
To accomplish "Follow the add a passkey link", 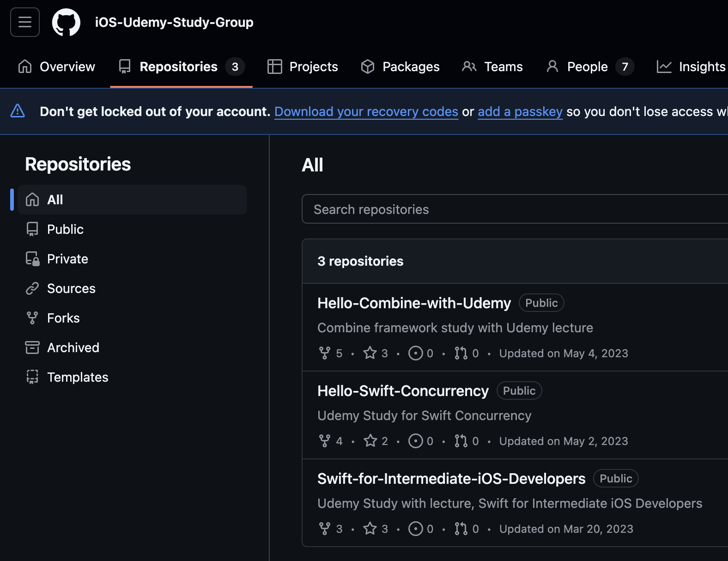I will coord(520,111).
